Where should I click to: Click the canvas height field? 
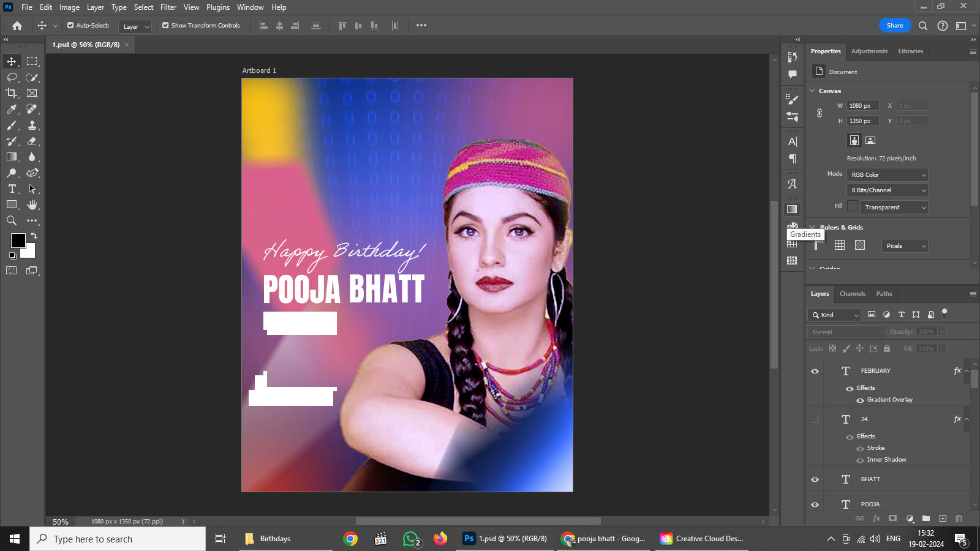(x=863, y=121)
